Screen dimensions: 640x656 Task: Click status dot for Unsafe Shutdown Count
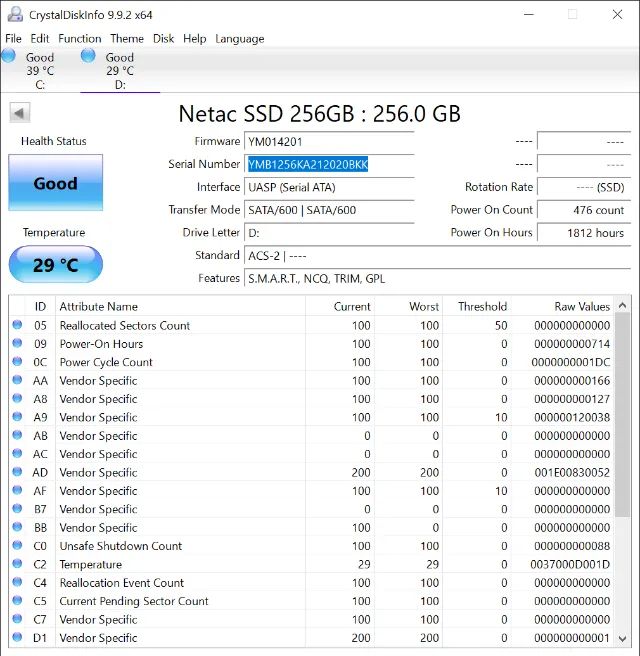[17, 546]
